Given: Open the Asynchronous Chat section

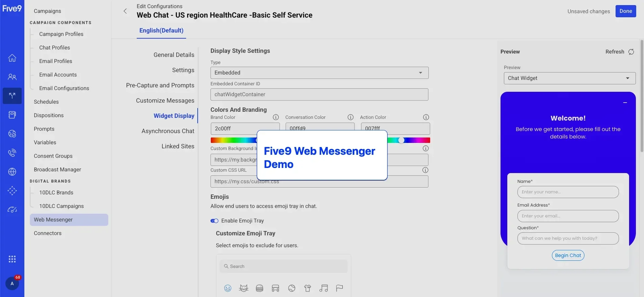Looking at the screenshot, I should pyautogui.click(x=168, y=131).
